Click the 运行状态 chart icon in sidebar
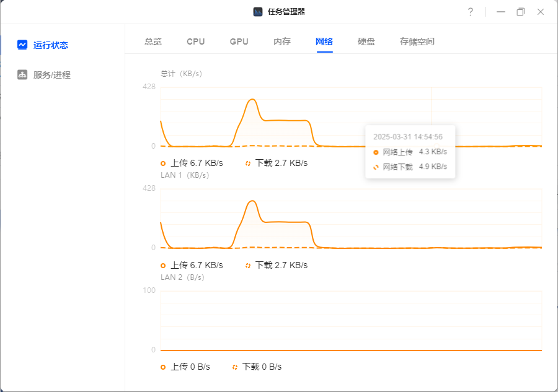Screen dimensions: 558x392 click(x=22, y=45)
